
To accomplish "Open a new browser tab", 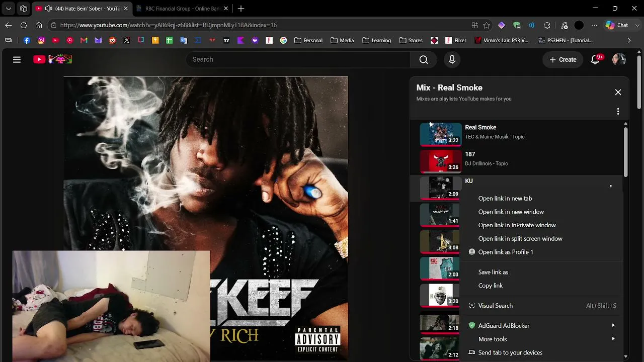I will 241,9.
